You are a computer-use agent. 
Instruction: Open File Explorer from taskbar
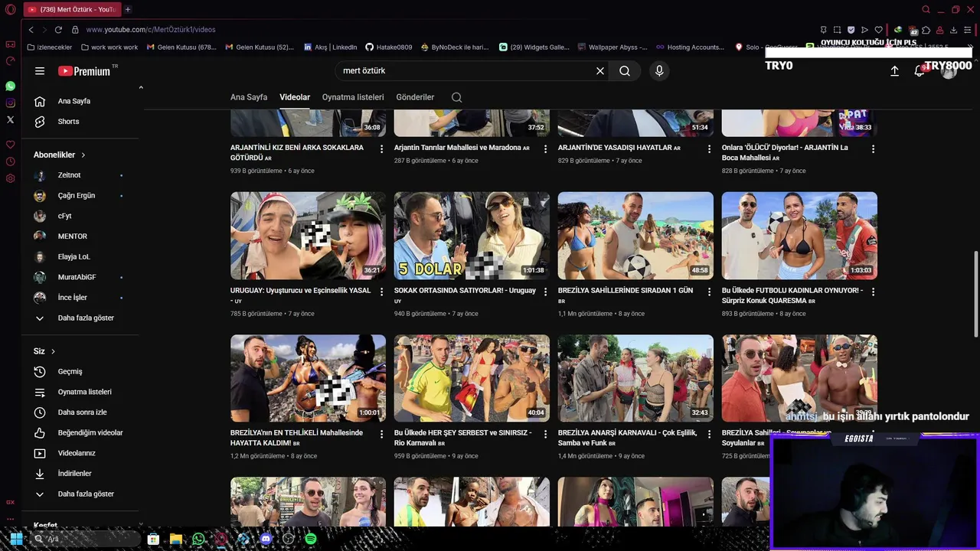pos(175,539)
